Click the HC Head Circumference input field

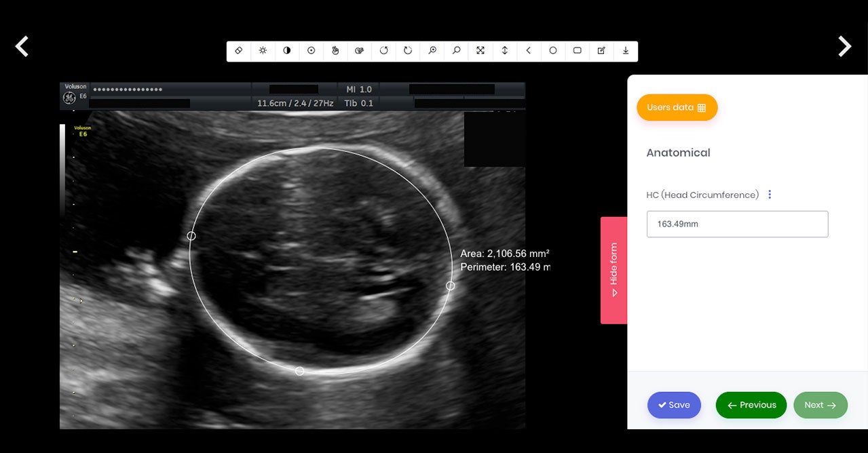[737, 224]
